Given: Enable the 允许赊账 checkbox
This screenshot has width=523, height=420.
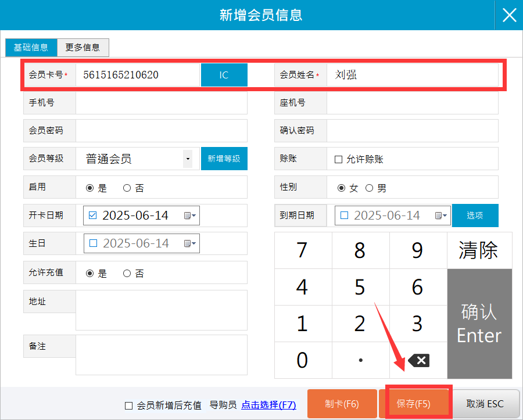Looking at the screenshot, I should (x=338, y=159).
